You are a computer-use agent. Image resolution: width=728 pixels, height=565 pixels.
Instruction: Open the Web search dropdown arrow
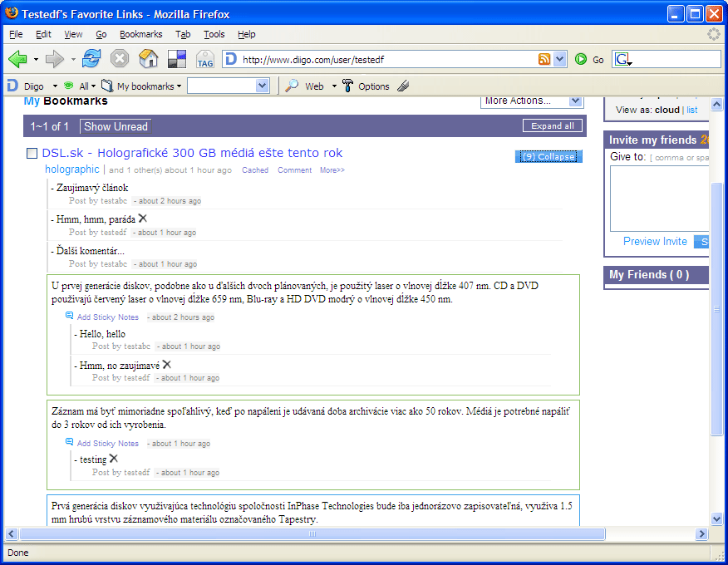[334, 86]
